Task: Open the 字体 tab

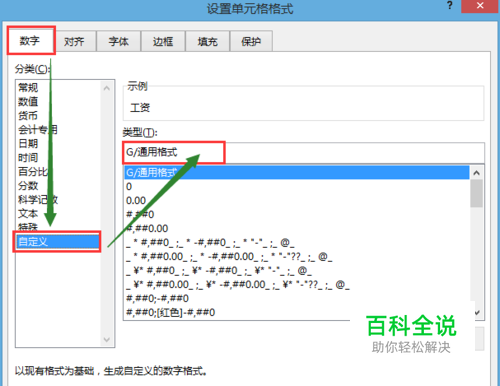Action: pyautogui.click(x=118, y=41)
